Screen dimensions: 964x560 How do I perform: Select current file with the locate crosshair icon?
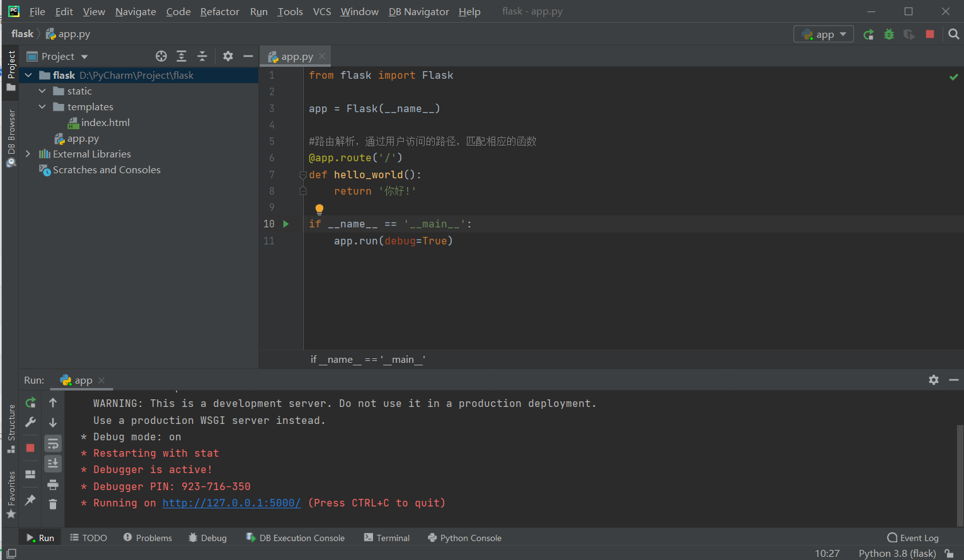tap(161, 56)
